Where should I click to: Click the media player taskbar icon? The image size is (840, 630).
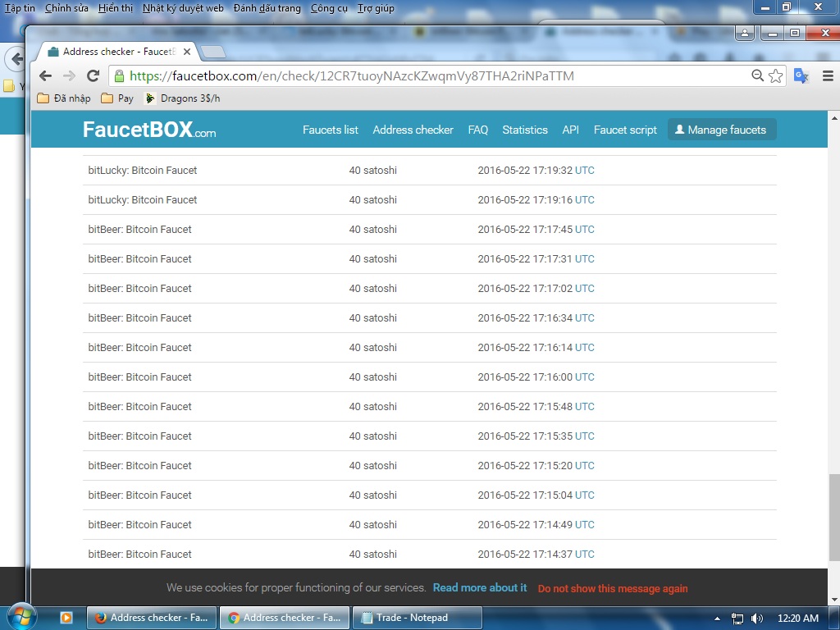click(66, 618)
